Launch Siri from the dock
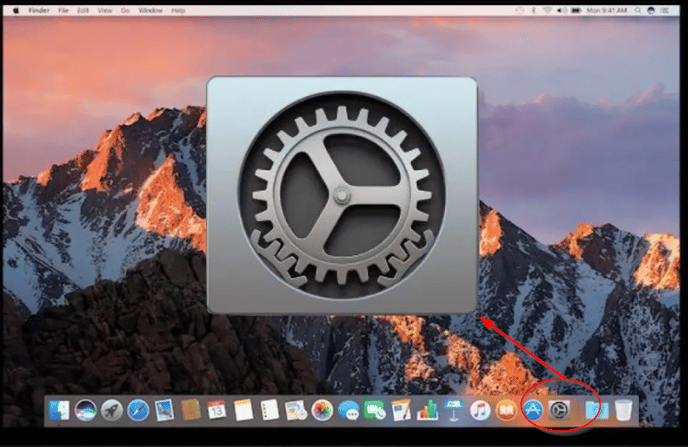Screen dimensions: 688x447 (x=86, y=411)
